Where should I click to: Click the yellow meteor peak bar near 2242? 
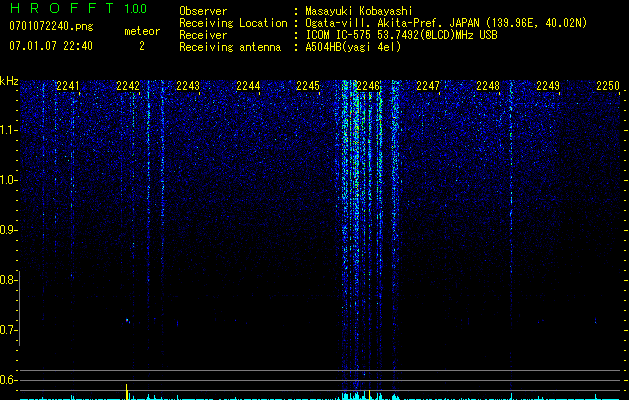coord(127,392)
